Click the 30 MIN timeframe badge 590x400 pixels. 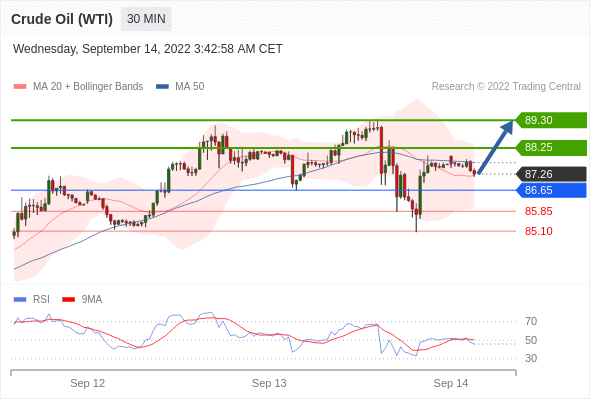coord(146,19)
